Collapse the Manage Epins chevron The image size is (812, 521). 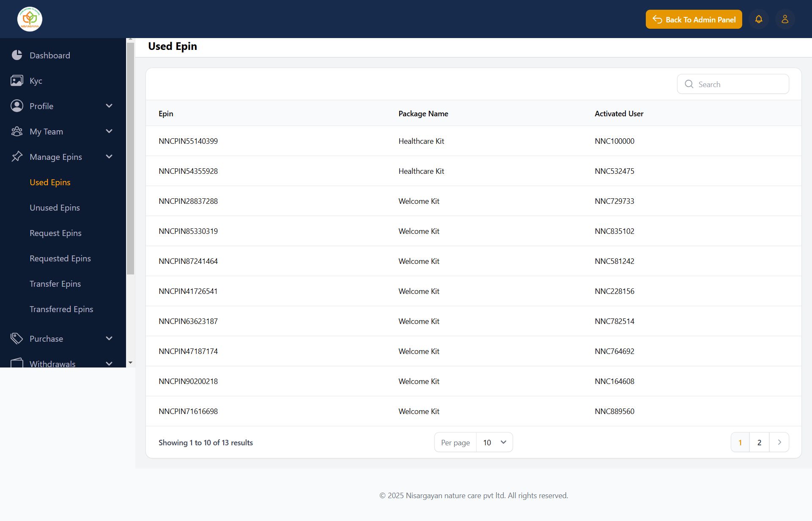[109, 156]
